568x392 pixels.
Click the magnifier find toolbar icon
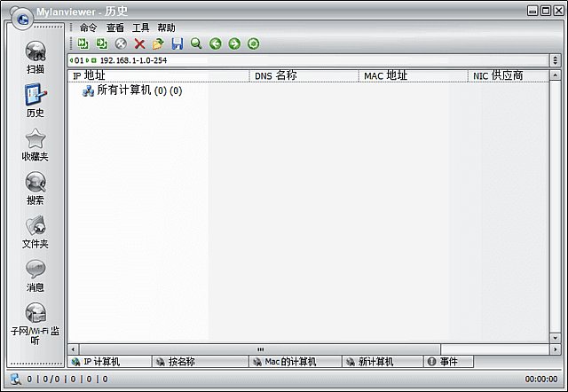[196, 43]
